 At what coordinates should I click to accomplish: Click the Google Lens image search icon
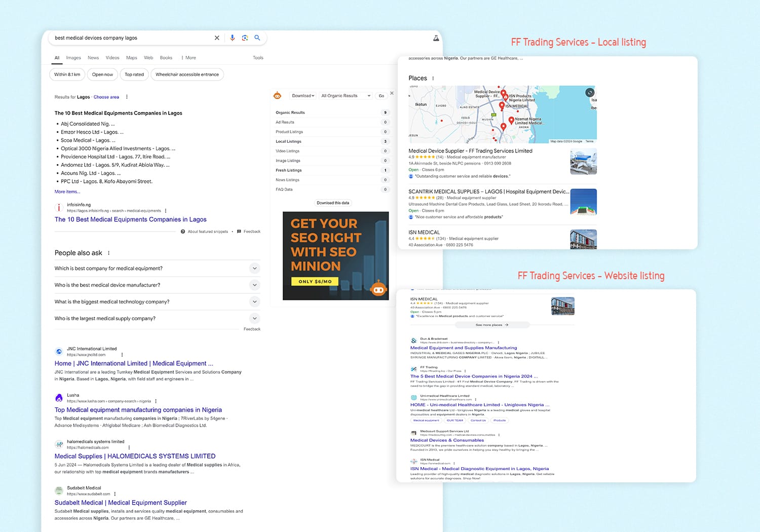245,38
